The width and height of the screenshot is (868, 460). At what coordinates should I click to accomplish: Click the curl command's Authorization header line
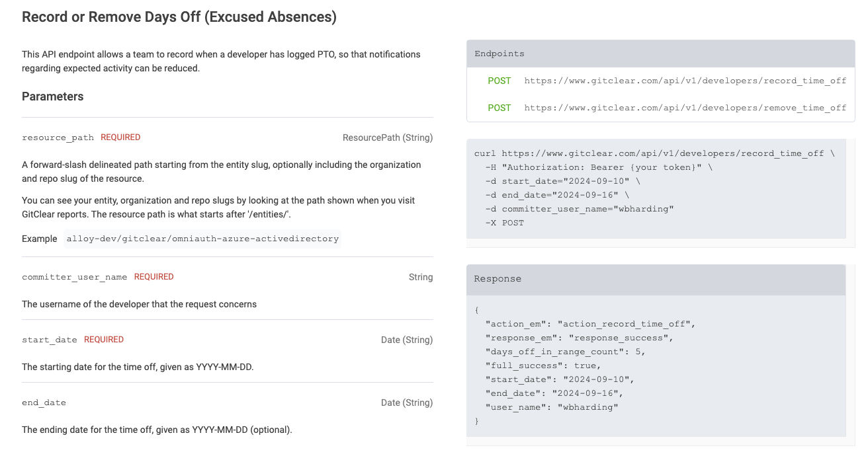point(598,167)
